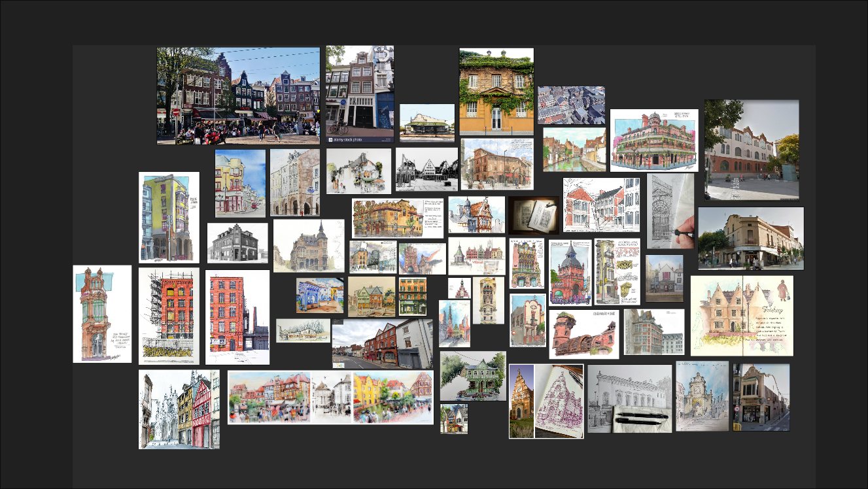This screenshot has height=489, width=868.
Task: Select the canal watercolor painting
Action: click(x=574, y=150)
